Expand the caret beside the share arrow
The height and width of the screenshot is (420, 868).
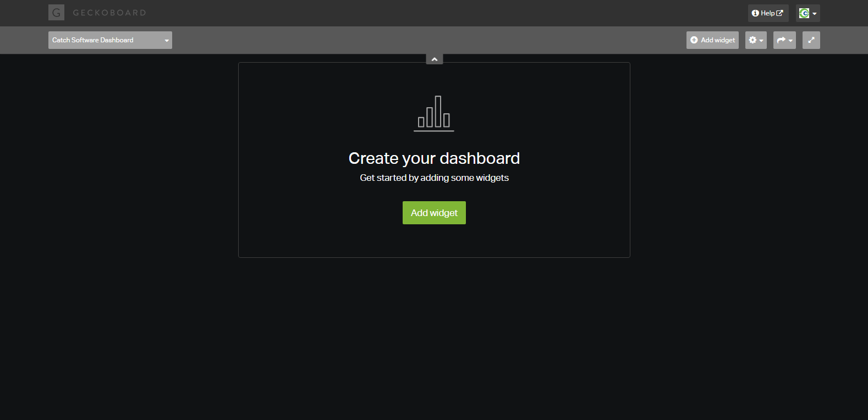pos(790,41)
